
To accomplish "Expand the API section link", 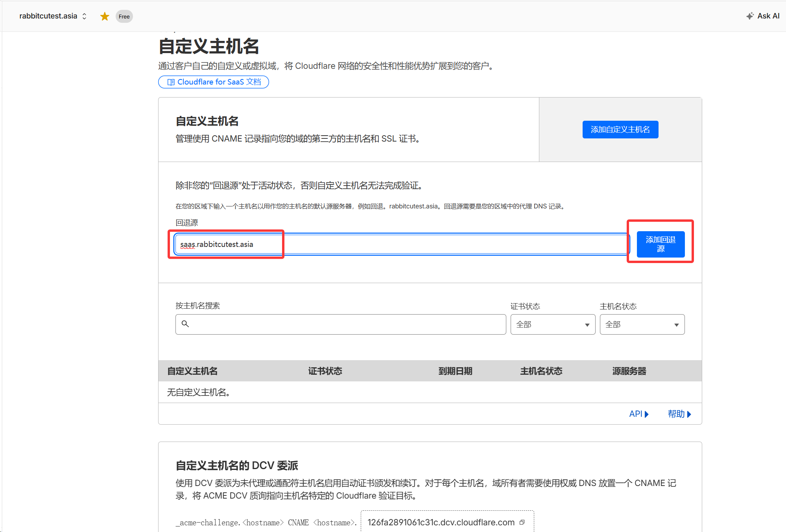I will coord(638,414).
